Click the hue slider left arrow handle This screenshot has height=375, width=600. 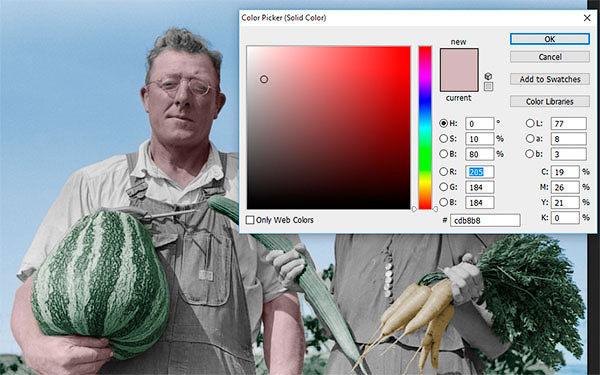pos(414,209)
